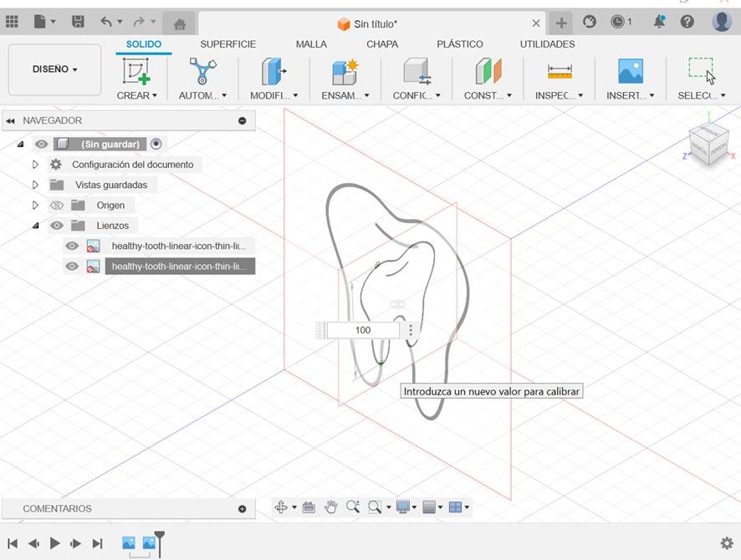
Task: Expand the Vistas guardadas node
Action: click(35, 185)
